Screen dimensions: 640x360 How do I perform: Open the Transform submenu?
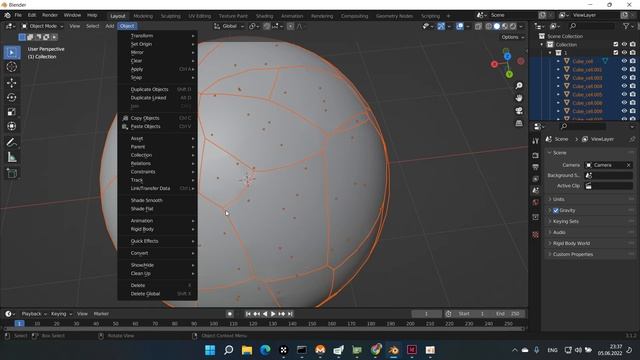pos(158,36)
